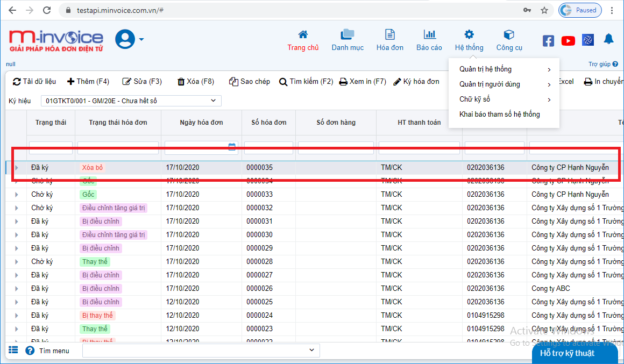Expand row of invoice 0000028

[16, 262]
